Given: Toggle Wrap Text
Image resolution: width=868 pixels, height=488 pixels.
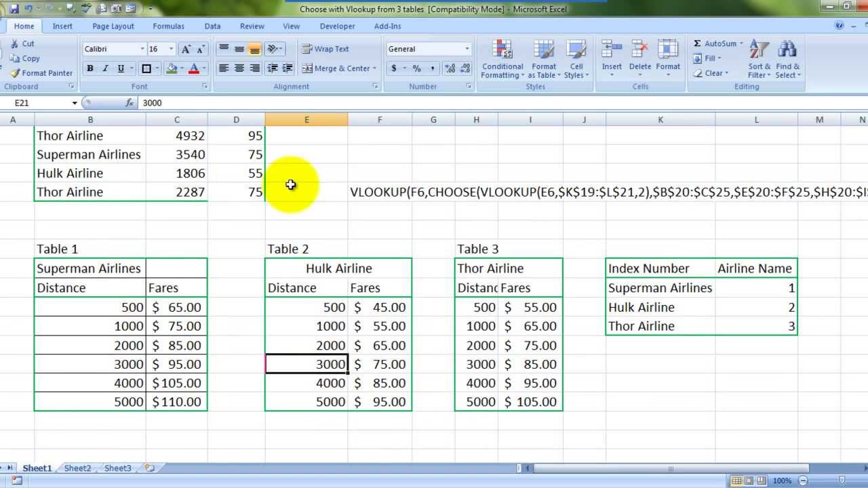Looking at the screenshot, I should pos(325,49).
